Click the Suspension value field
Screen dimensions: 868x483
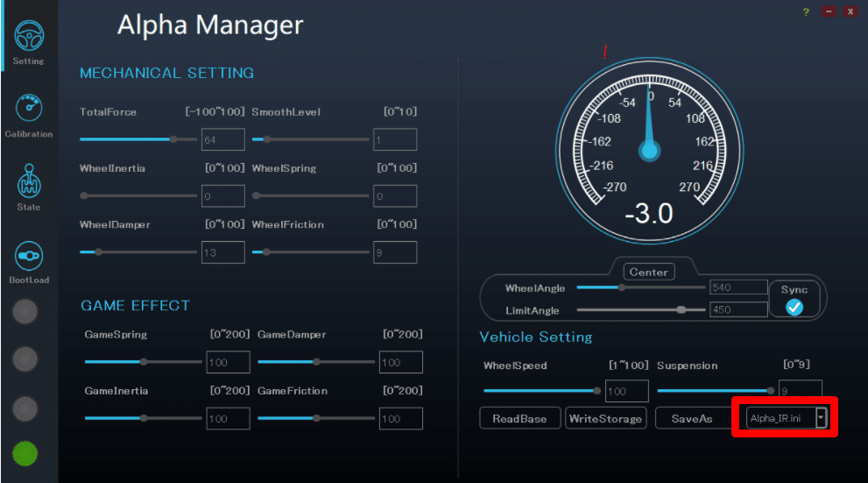click(x=801, y=390)
